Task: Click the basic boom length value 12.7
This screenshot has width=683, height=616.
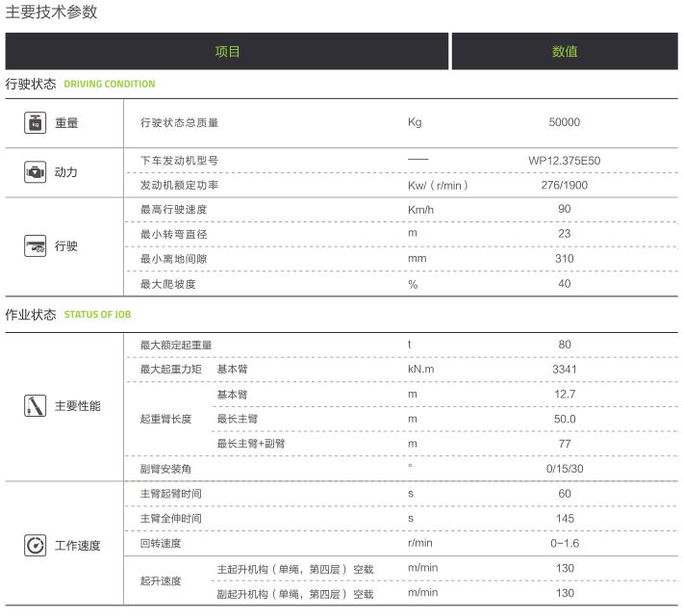Action: point(565,394)
